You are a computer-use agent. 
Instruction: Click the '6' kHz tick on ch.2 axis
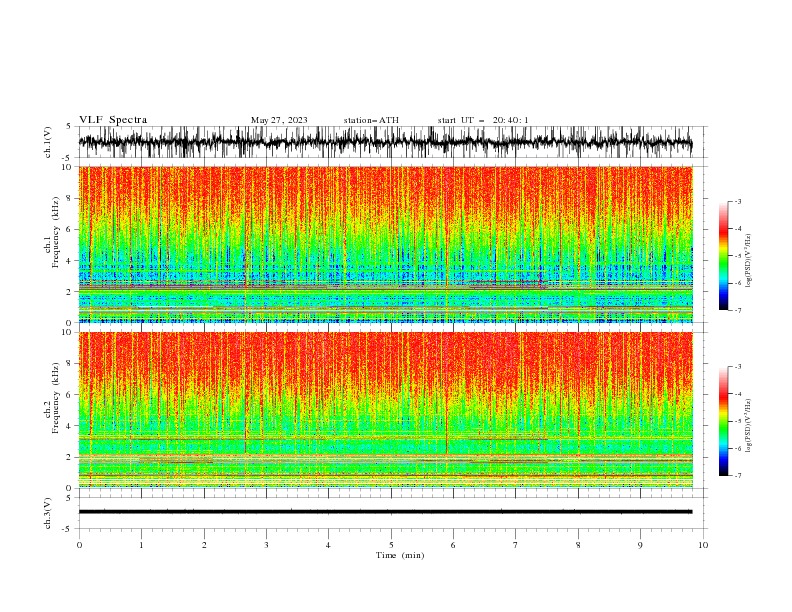(x=71, y=395)
